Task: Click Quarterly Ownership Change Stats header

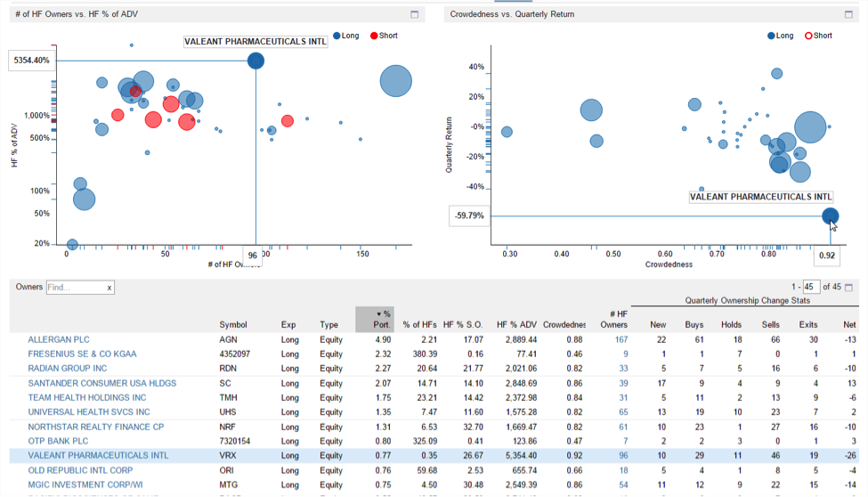Action: (747, 300)
